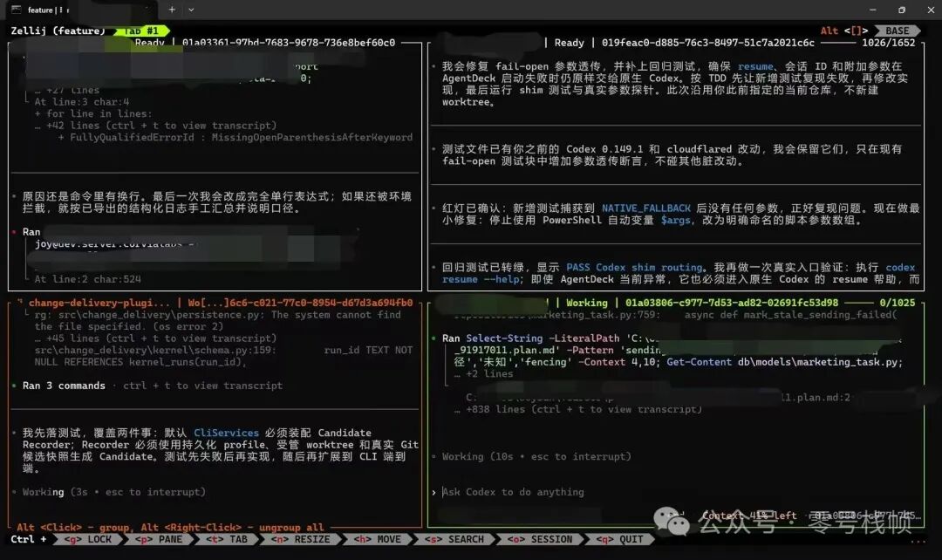Click the pane title '019feac0-d885-76c3-8497-51c7a2021c6c'
The width and height of the screenshot is (942, 560).
click(708, 43)
